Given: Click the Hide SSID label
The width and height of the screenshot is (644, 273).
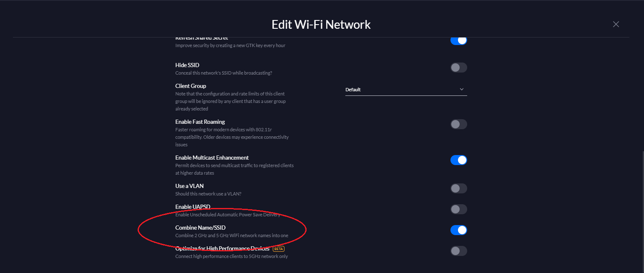Looking at the screenshot, I should 187,65.
